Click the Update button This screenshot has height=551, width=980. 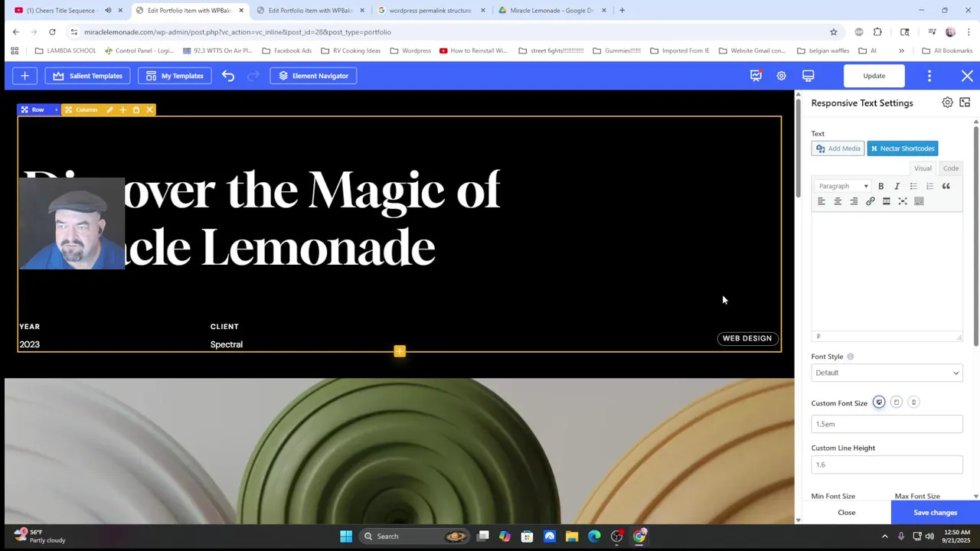point(874,76)
